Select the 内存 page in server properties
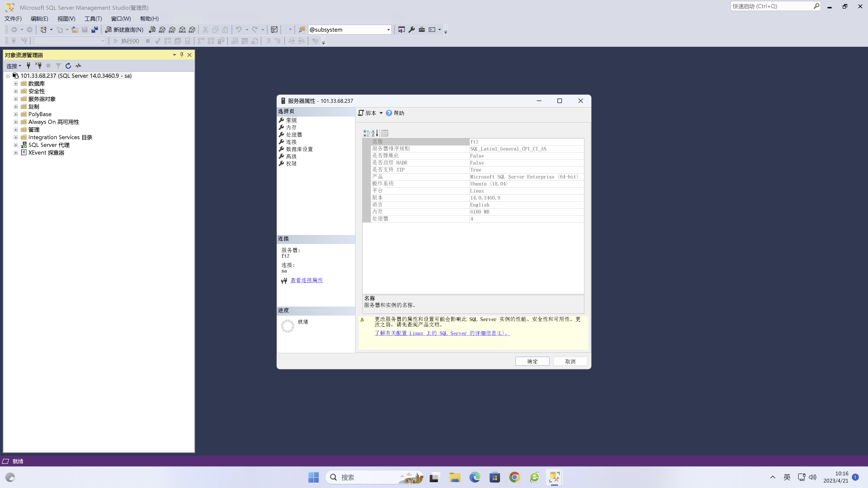 click(291, 128)
